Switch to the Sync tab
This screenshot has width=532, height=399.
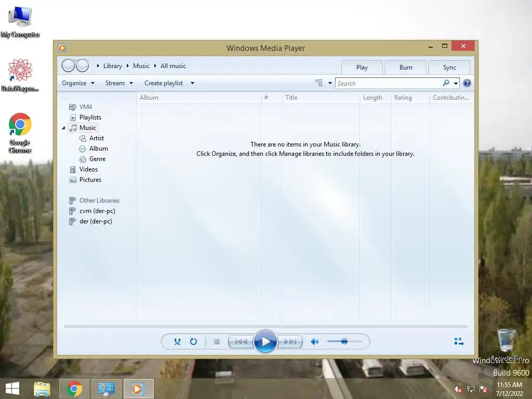coord(449,68)
